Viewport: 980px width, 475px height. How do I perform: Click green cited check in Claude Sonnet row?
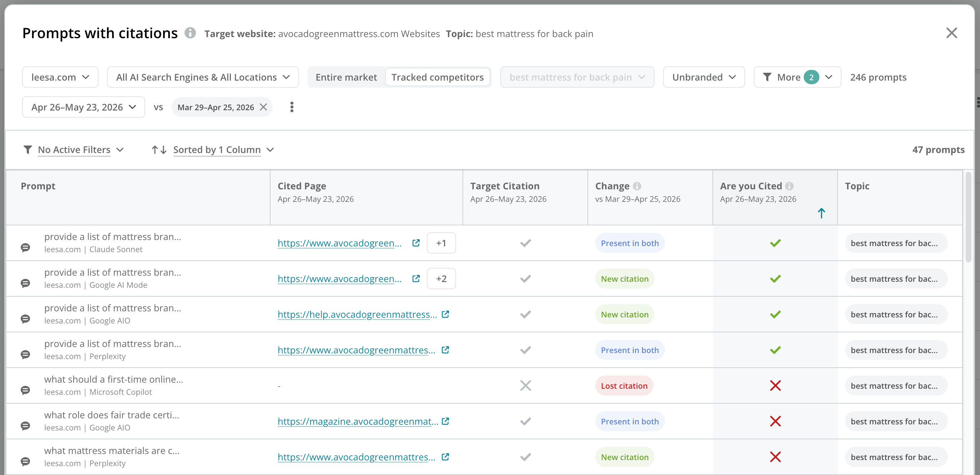coord(775,243)
